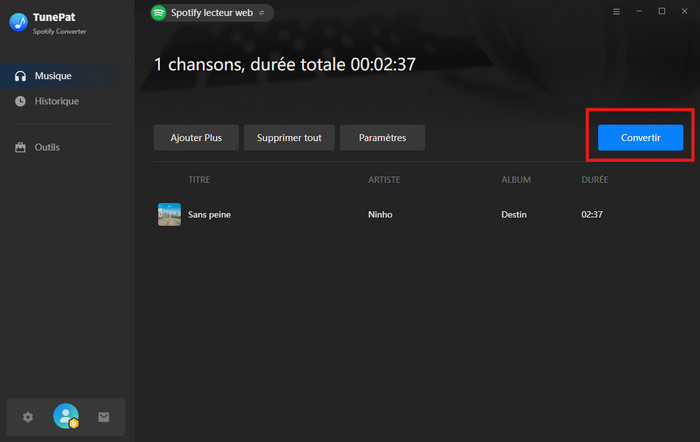The width and height of the screenshot is (700, 442).
Task: Maximize the TunePat window
Action: click(662, 11)
